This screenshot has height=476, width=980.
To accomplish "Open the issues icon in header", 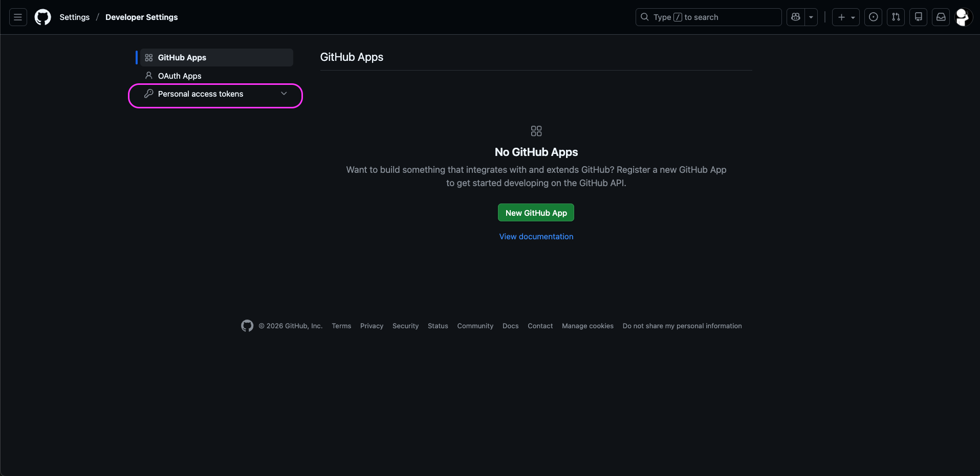I will point(873,17).
